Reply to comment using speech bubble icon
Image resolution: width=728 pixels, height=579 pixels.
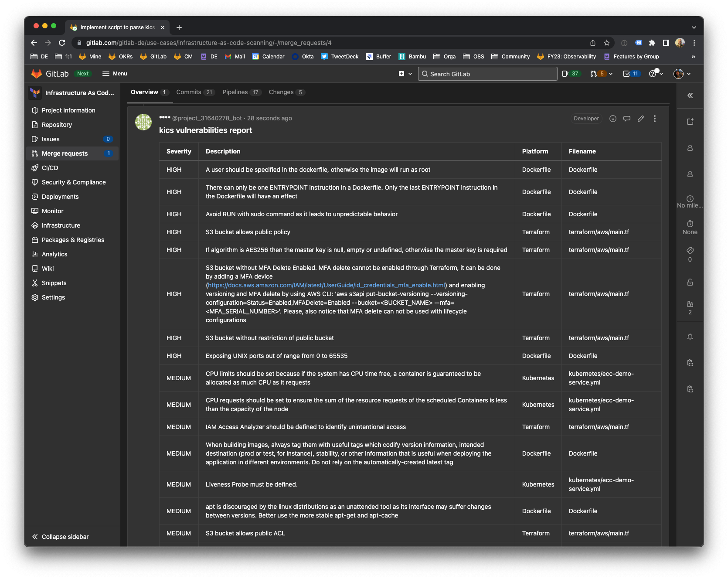(626, 119)
